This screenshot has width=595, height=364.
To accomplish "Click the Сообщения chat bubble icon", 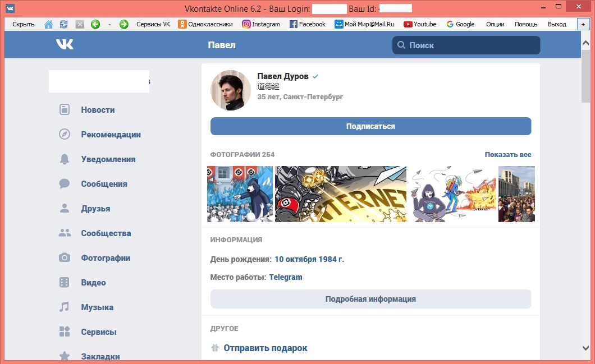I will pyautogui.click(x=65, y=184).
